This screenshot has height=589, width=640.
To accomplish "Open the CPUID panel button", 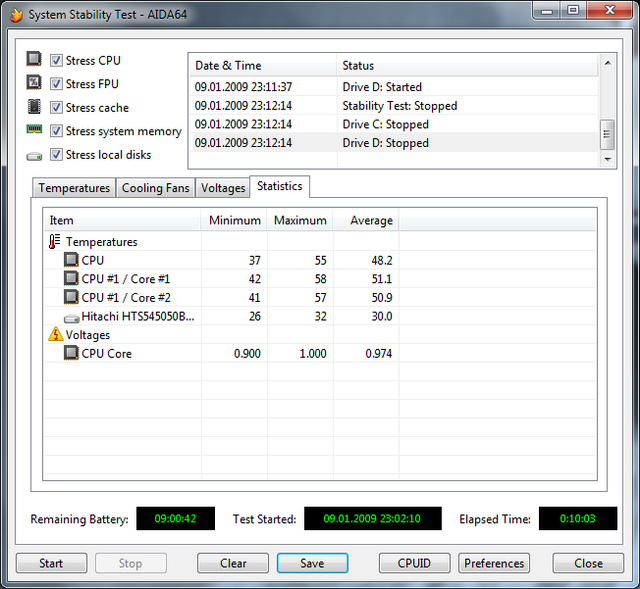I will (414, 563).
